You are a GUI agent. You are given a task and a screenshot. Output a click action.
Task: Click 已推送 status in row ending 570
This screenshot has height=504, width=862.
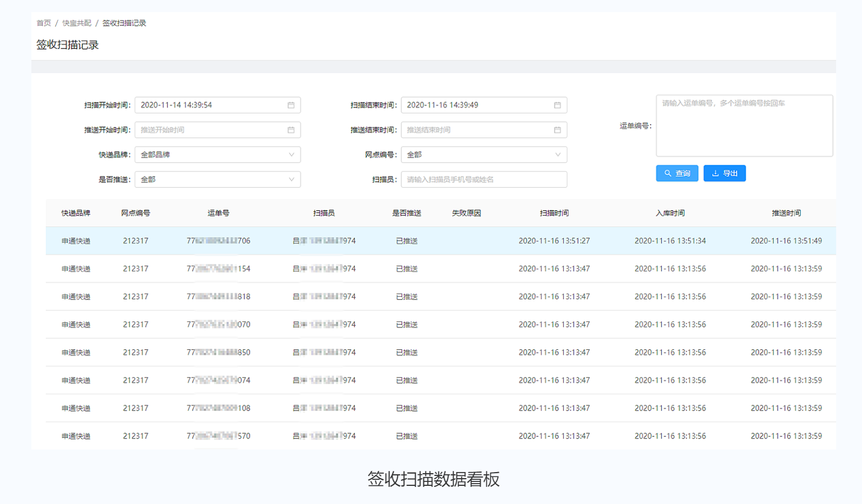pyautogui.click(x=407, y=436)
